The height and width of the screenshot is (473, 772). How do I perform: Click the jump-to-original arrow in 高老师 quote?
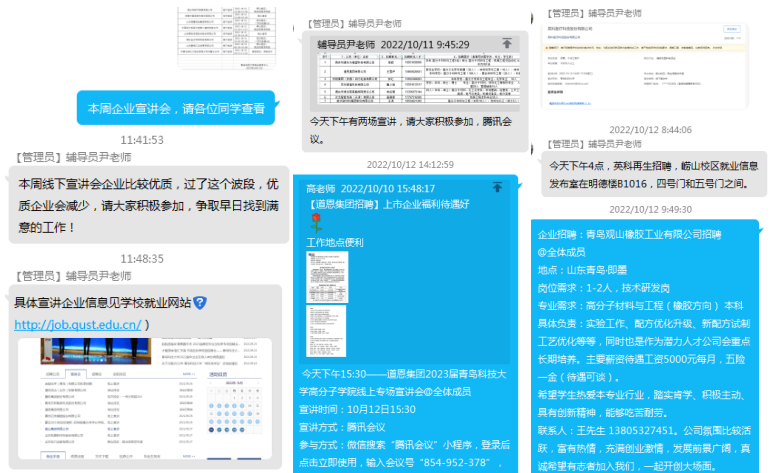(x=498, y=187)
